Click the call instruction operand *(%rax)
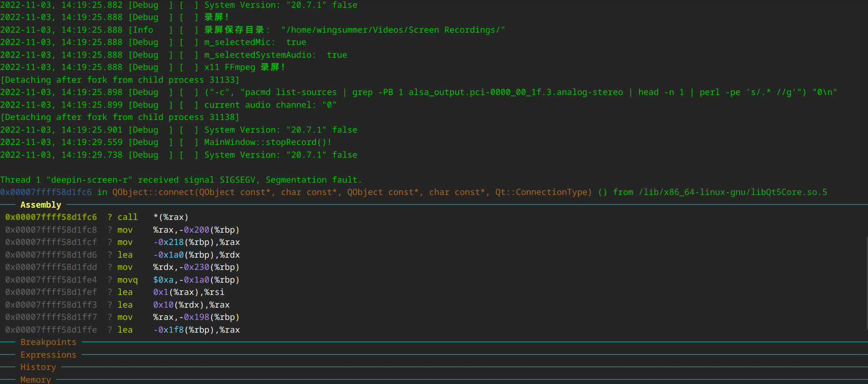 [171, 217]
